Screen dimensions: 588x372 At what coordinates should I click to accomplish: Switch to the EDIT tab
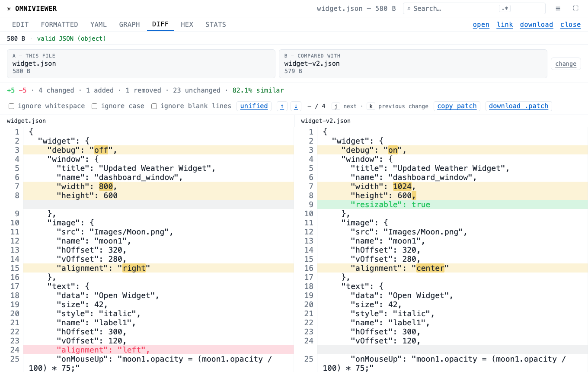pyautogui.click(x=20, y=25)
